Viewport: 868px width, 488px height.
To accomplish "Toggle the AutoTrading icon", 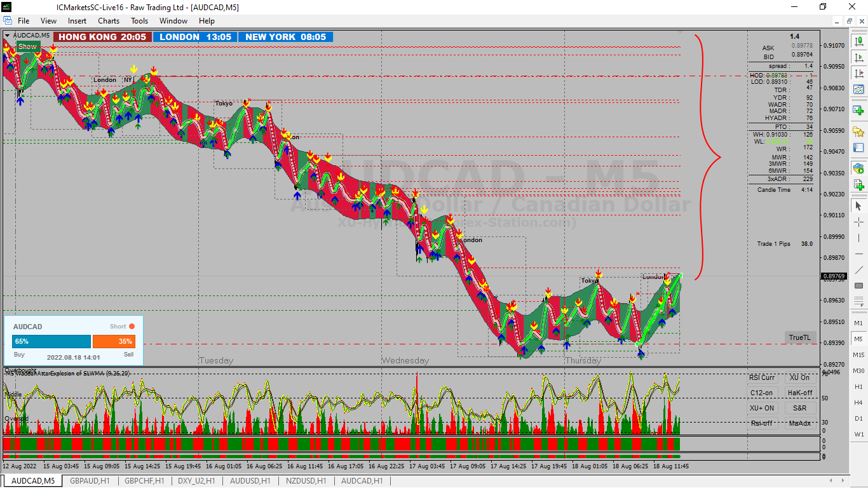I will tap(858, 169).
